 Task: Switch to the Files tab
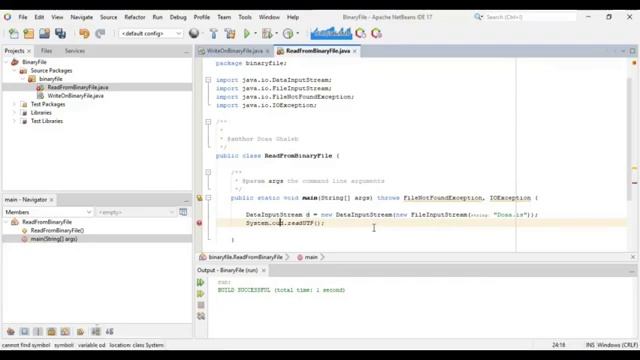(x=46, y=51)
